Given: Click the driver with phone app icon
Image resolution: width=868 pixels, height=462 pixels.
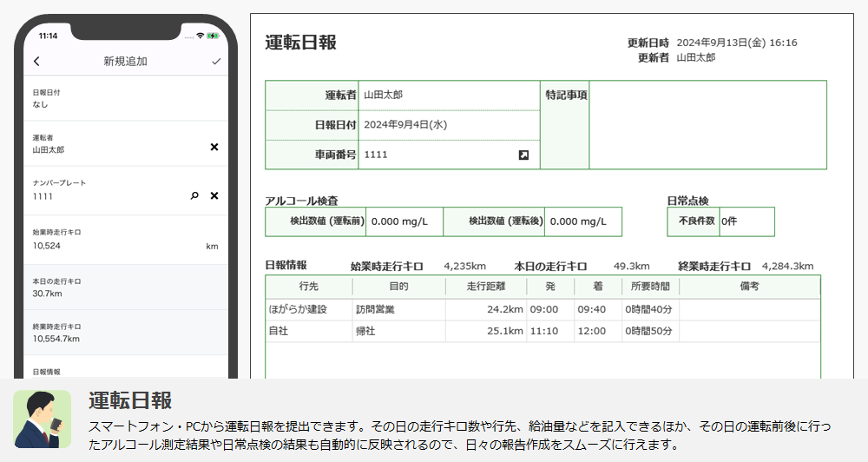Looking at the screenshot, I should (x=42, y=419).
